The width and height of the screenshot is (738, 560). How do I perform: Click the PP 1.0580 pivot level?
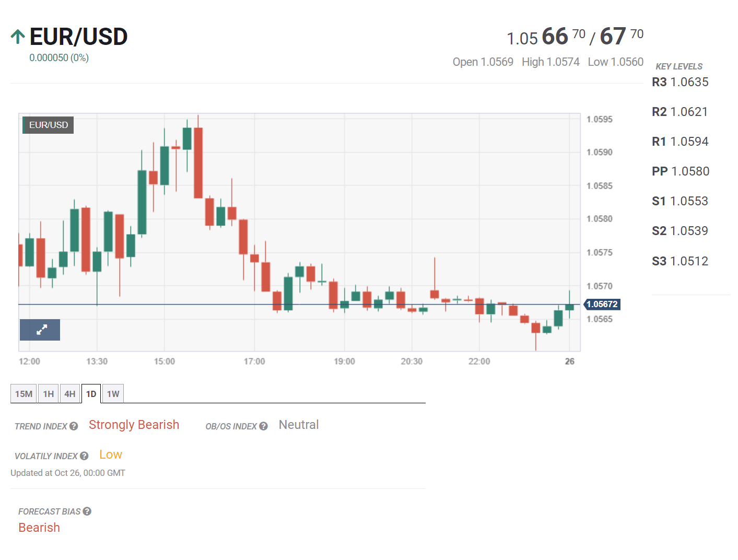(681, 171)
